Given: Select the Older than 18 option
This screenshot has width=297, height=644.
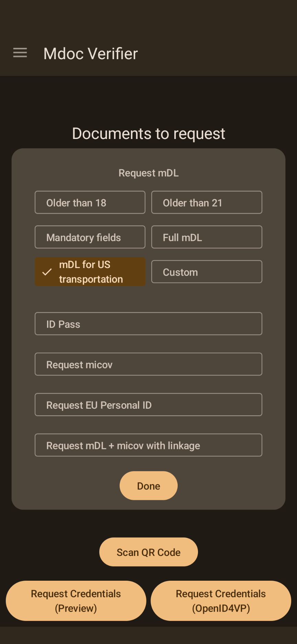Looking at the screenshot, I should (90, 203).
